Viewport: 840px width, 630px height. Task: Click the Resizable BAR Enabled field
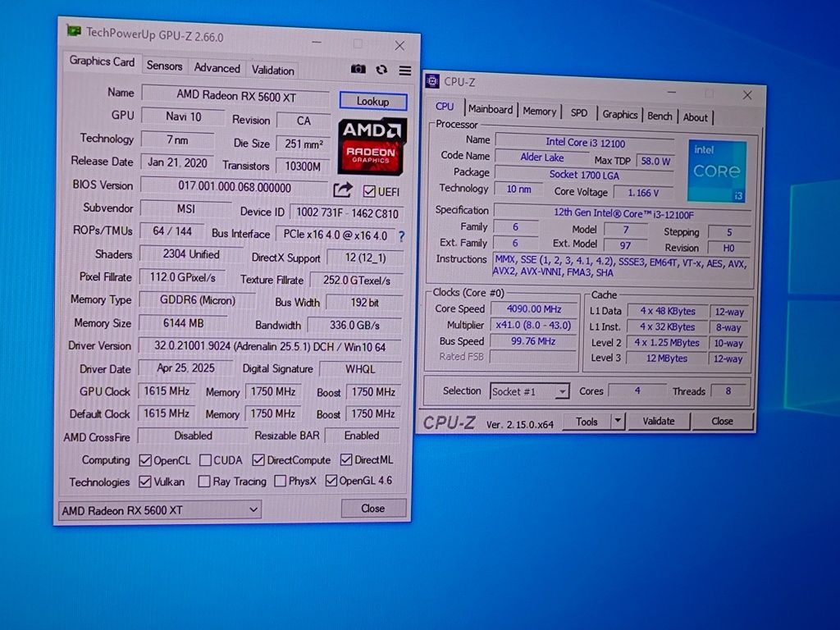click(362, 436)
